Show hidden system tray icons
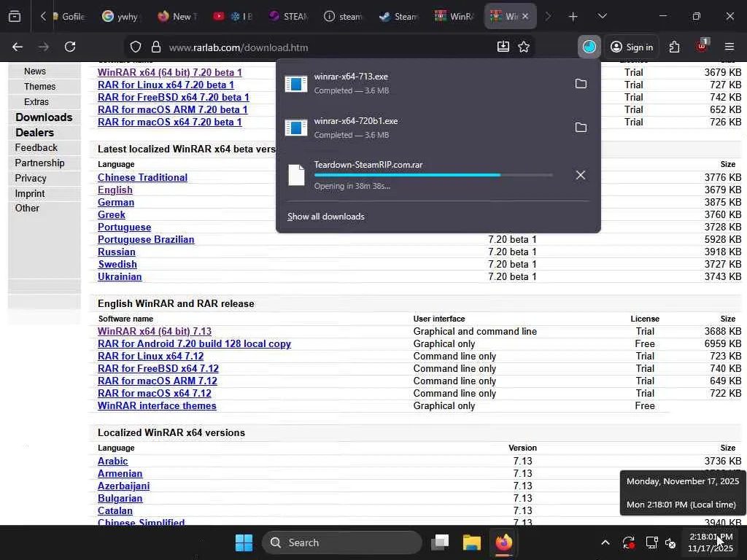 pos(605,542)
